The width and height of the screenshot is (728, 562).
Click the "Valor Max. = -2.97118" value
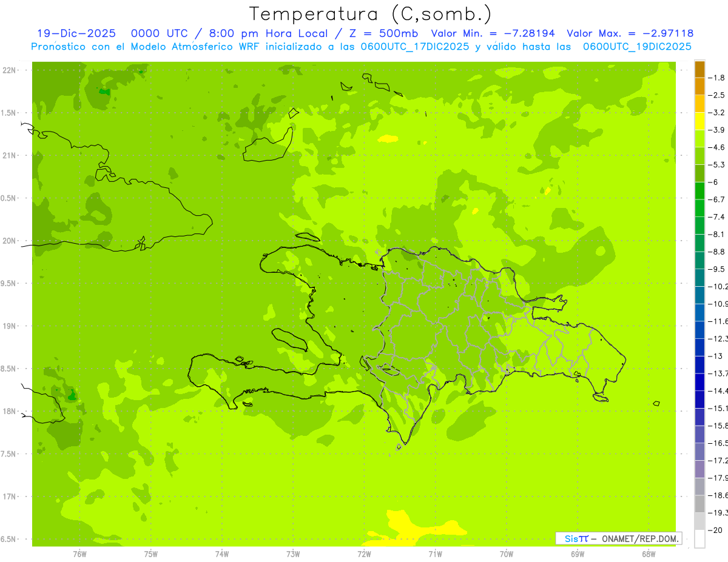point(630,34)
